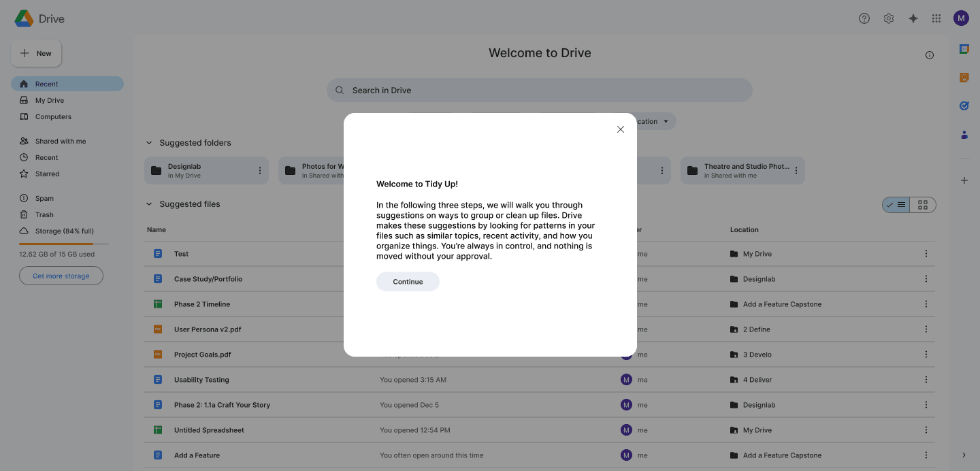Viewport: 980px width, 471px height.
Task: Open the Google apps grid icon
Action: pos(936,18)
